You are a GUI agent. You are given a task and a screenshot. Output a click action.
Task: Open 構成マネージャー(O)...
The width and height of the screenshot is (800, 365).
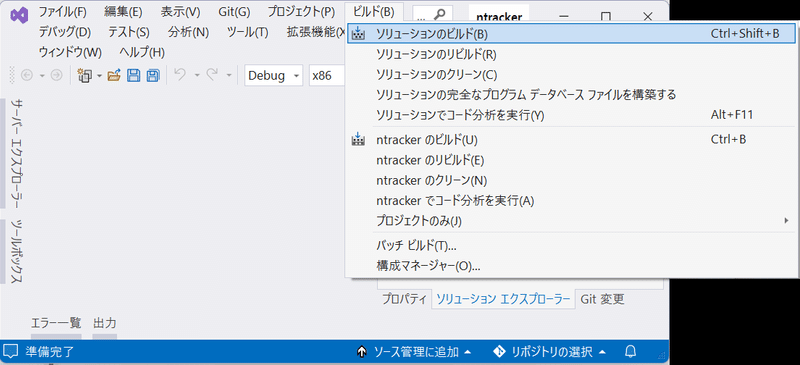pyautogui.click(x=571, y=266)
